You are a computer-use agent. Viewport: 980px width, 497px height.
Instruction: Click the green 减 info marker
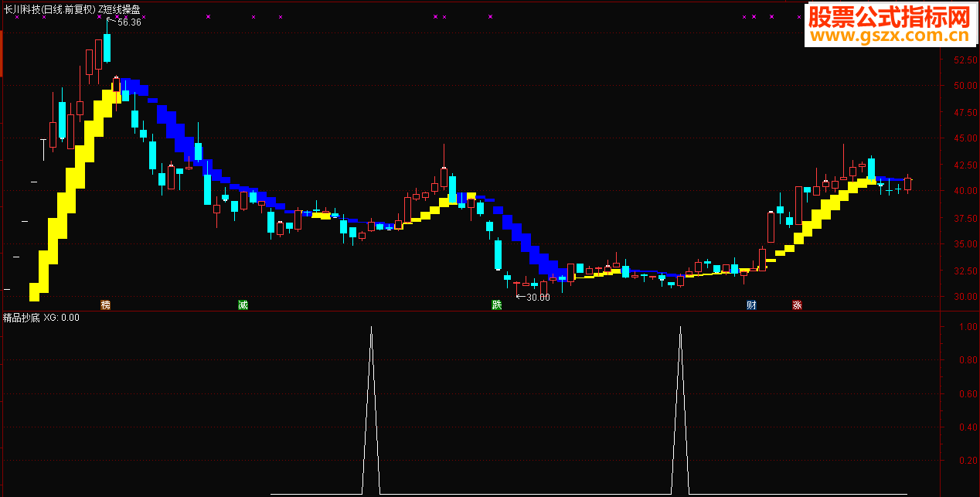[243, 305]
